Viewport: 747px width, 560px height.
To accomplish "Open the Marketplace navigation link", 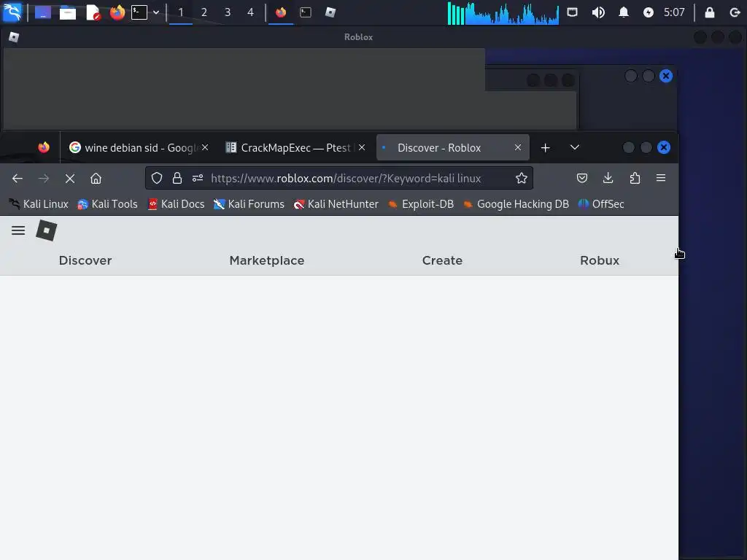I will (x=267, y=260).
